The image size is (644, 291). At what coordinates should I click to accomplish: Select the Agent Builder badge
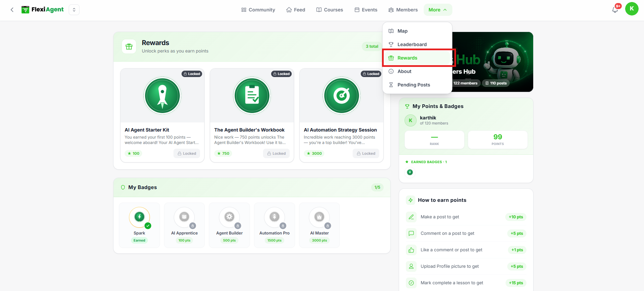tap(229, 225)
